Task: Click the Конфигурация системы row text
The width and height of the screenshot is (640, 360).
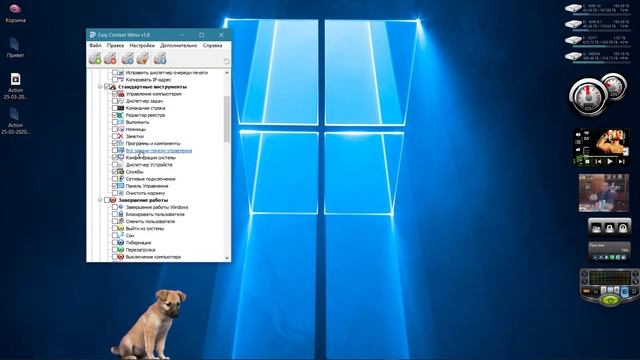Action: click(151, 158)
